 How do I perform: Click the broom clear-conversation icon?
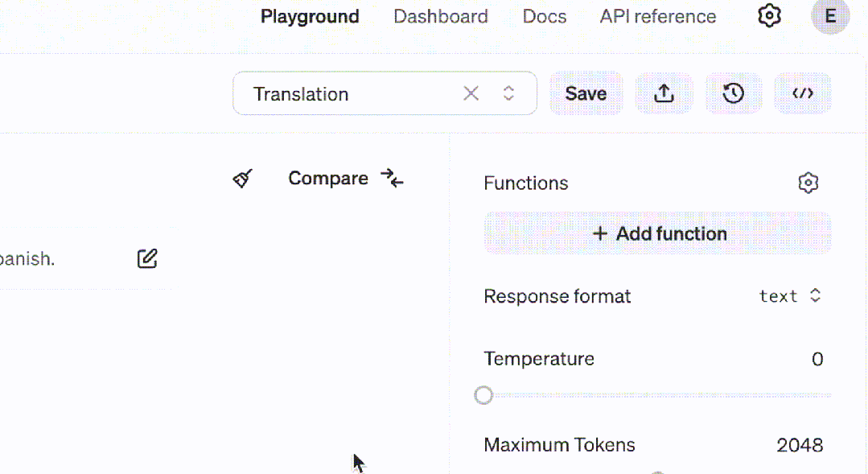[x=243, y=179]
